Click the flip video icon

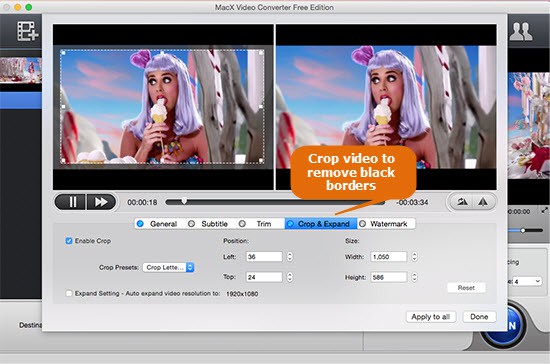click(483, 202)
